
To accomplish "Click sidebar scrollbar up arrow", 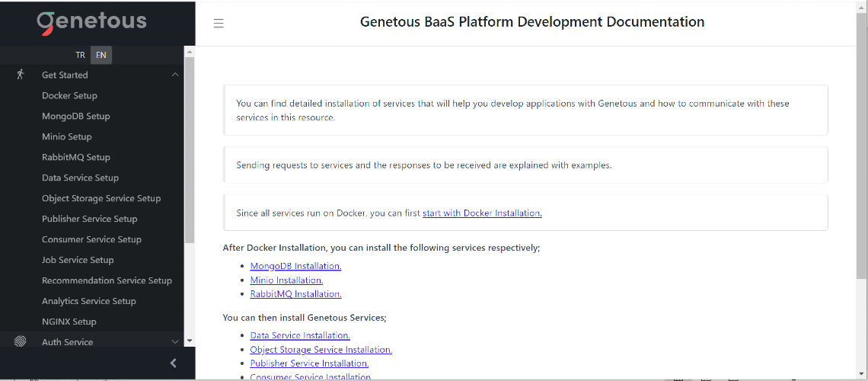I will pyautogui.click(x=190, y=52).
